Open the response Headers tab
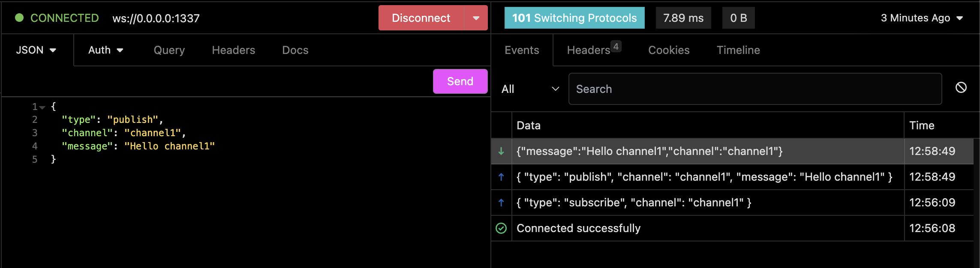Image resolution: width=980 pixels, height=268 pixels. (x=594, y=50)
